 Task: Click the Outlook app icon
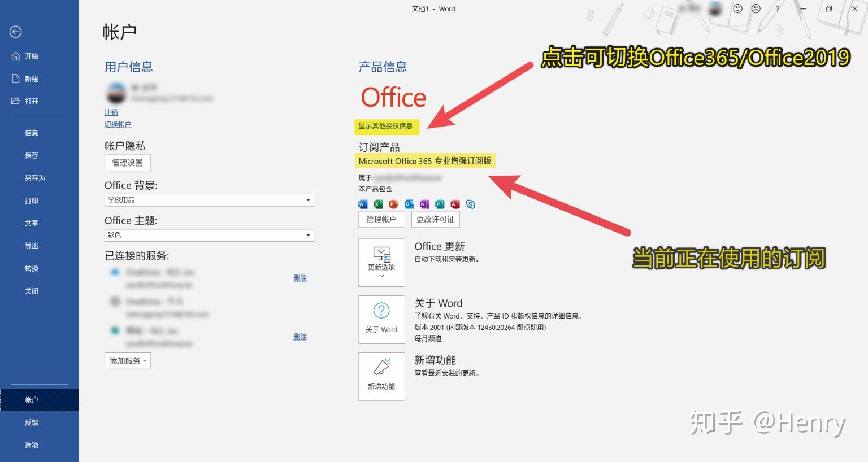coord(409,204)
